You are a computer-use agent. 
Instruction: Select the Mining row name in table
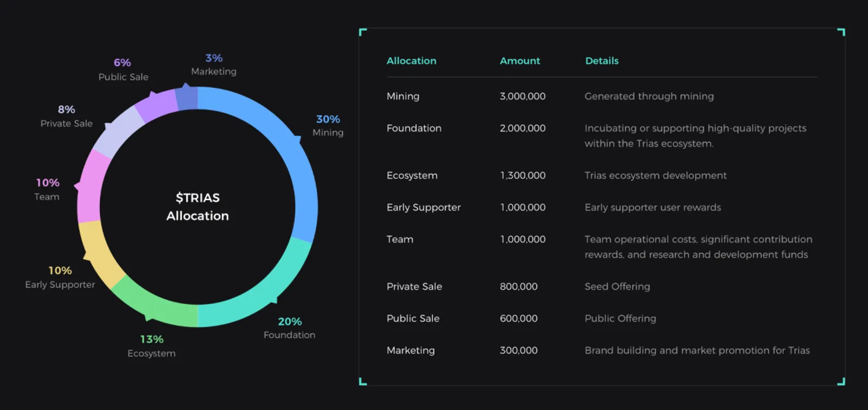[403, 96]
